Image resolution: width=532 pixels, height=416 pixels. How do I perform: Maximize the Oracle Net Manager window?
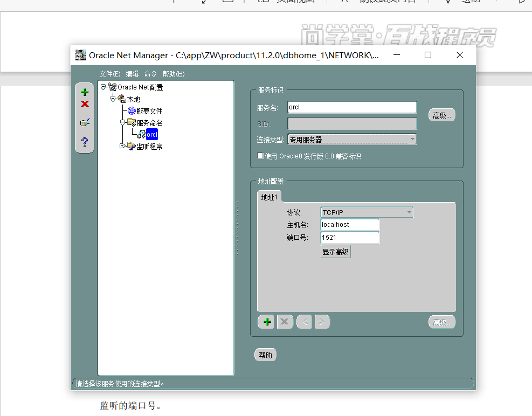coord(428,55)
